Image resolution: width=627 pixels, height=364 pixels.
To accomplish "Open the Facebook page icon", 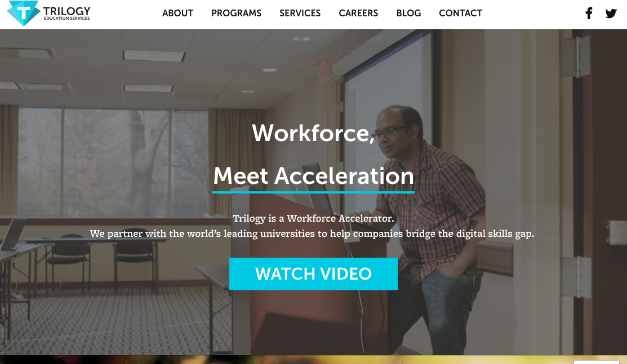I will 589,13.
